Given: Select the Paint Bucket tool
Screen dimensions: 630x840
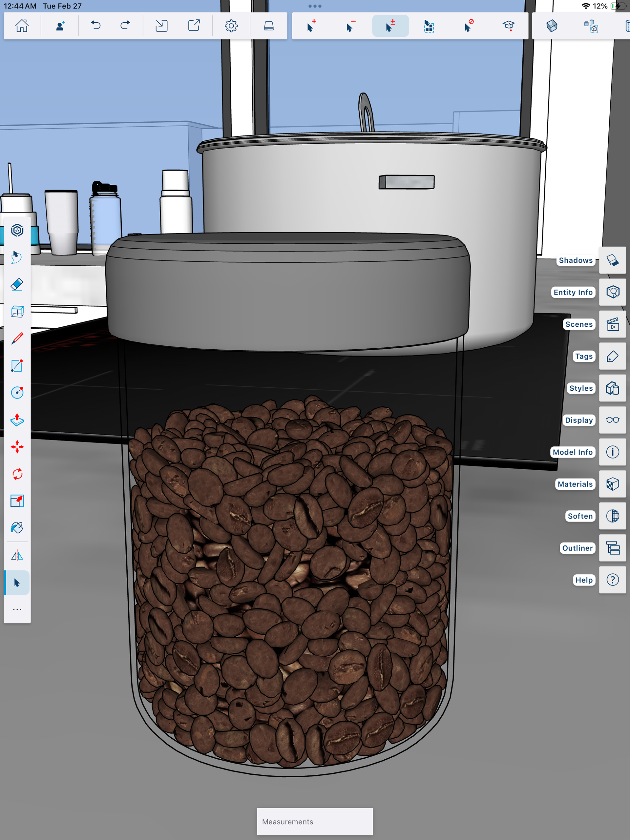Looking at the screenshot, I should [17, 527].
